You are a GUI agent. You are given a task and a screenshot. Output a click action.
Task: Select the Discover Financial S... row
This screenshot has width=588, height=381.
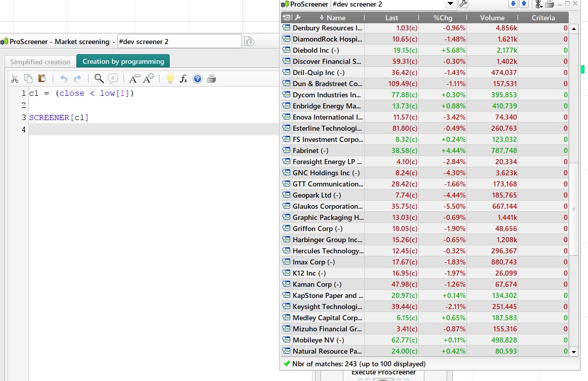[x=425, y=61]
